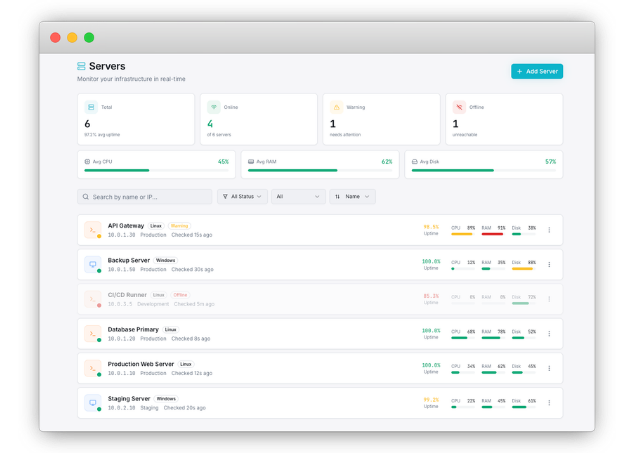Click the 62% Avg RAM value
The width and height of the screenshot is (634, 453).
[x=387, y=161]
